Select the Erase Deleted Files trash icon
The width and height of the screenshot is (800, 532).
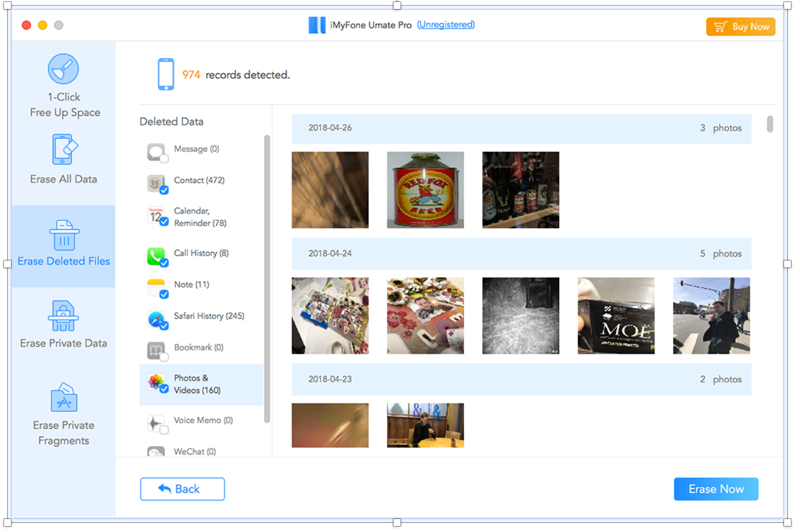[64, 235]
